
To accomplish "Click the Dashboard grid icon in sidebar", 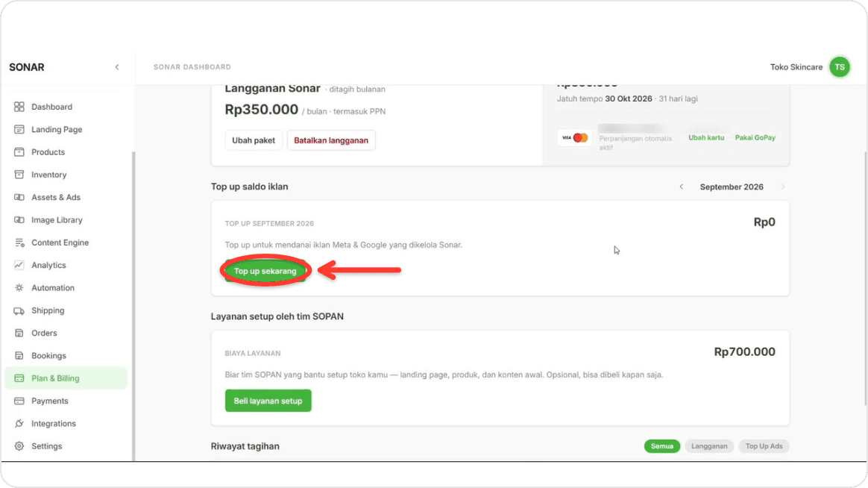I will 19,107.
